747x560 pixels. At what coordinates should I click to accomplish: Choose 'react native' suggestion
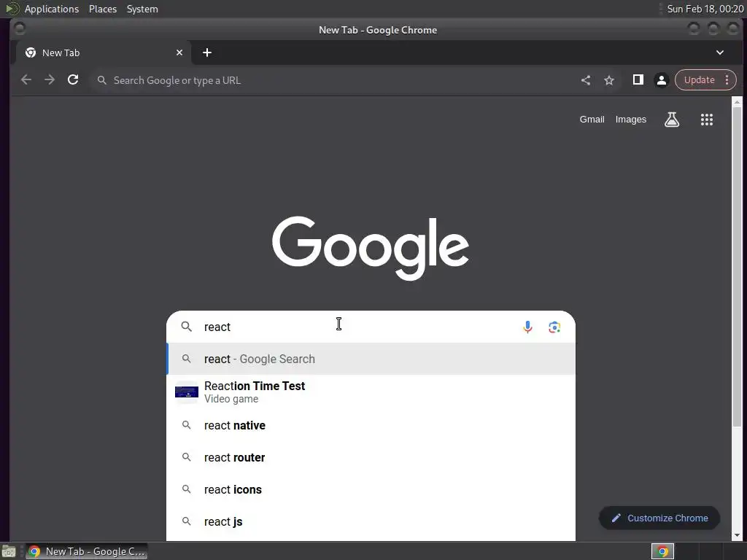(x=371, y=425)
